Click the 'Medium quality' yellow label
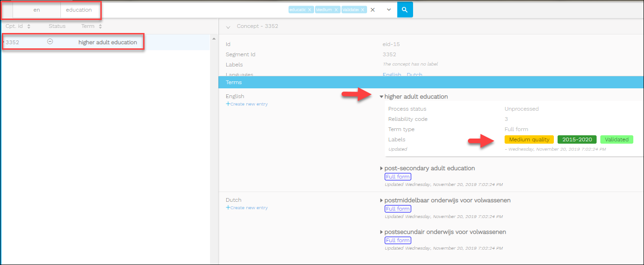 [529, 139]
